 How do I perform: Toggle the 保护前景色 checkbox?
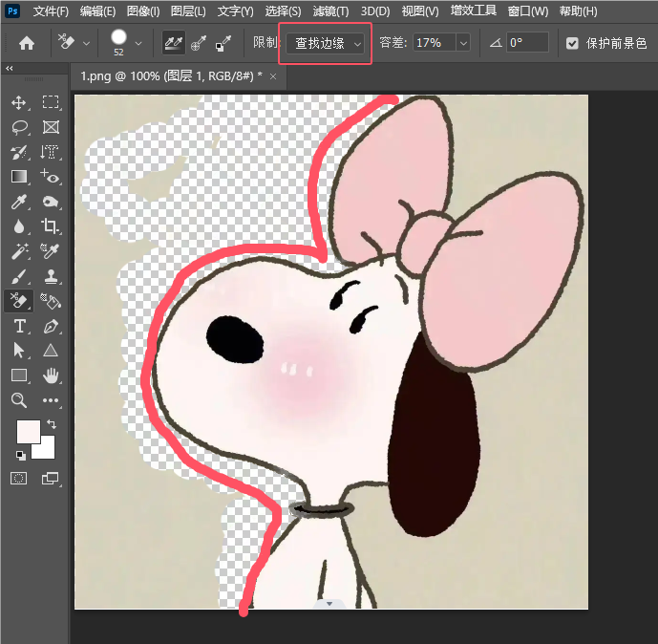[572, 43]
